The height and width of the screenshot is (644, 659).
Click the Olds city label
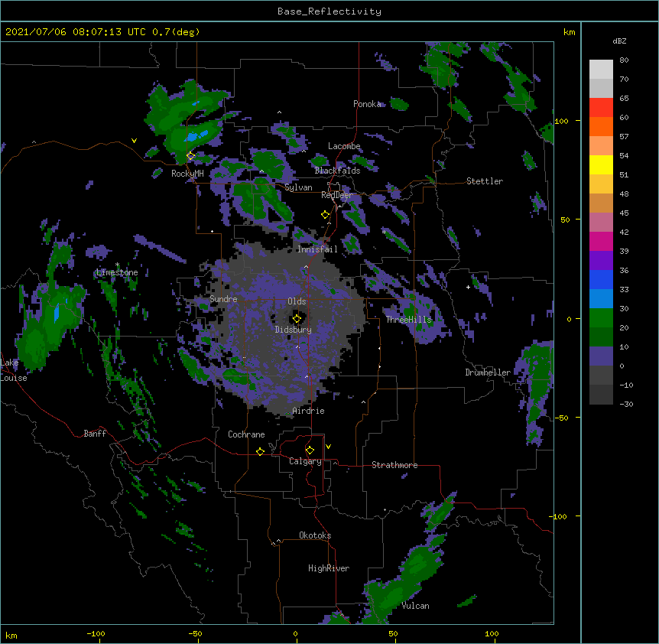(x=297, y=301)
